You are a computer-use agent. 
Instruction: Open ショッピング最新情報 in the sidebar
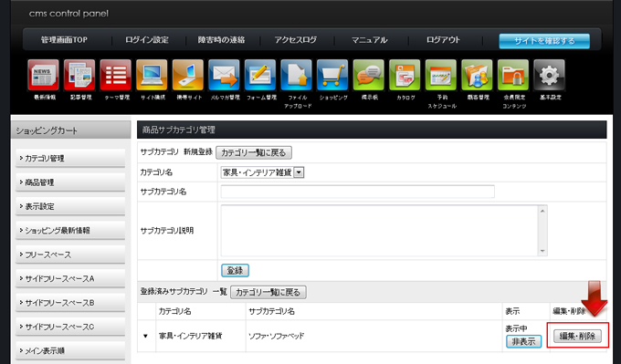coord(70,230)
